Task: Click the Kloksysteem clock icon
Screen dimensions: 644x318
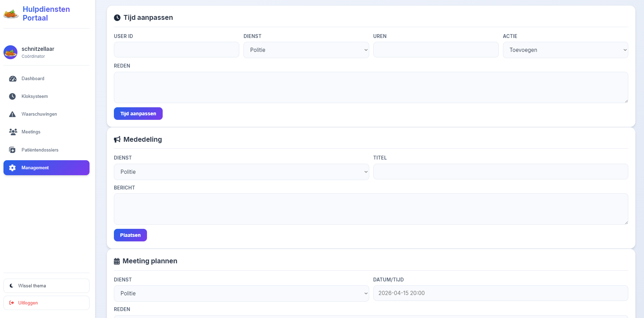Action: tap(13, 96)
